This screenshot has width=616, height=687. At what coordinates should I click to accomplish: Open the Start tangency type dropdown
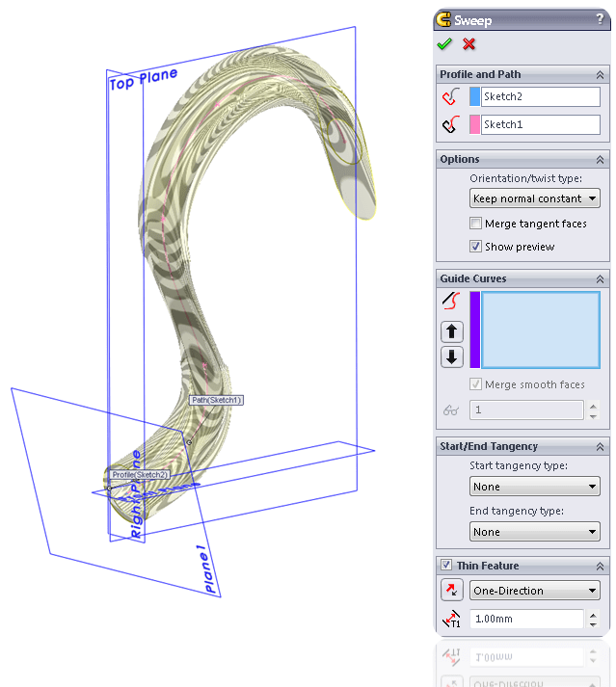click(x=534, y=487)
